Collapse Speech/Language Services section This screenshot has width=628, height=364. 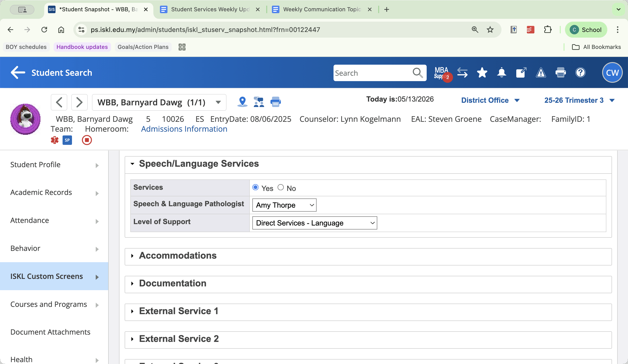[x=132, y=164]
